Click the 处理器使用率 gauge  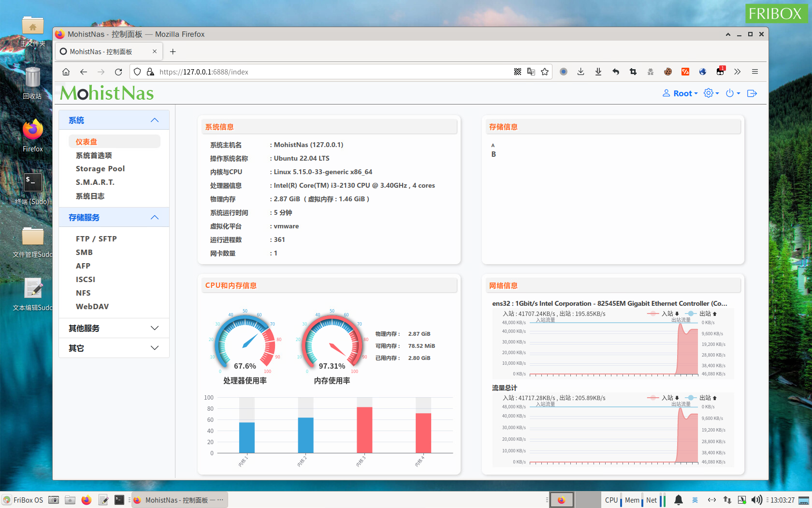tap(245, 343)
